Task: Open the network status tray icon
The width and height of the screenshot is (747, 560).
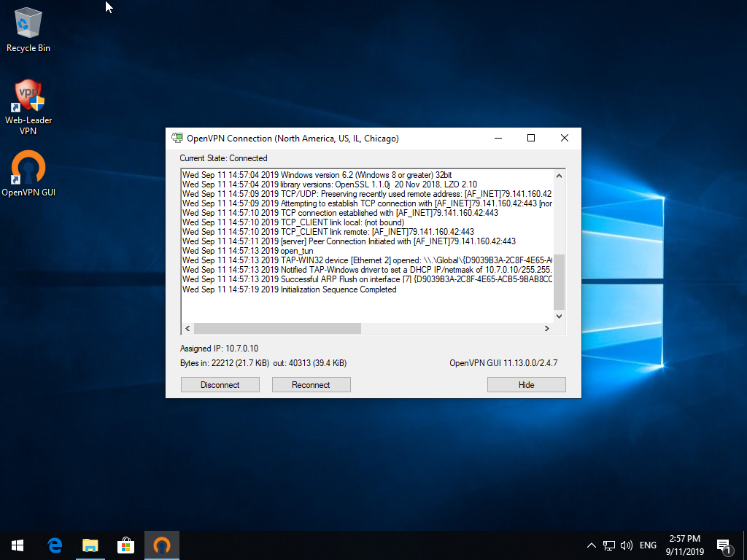Action: (x=609, y=545)
